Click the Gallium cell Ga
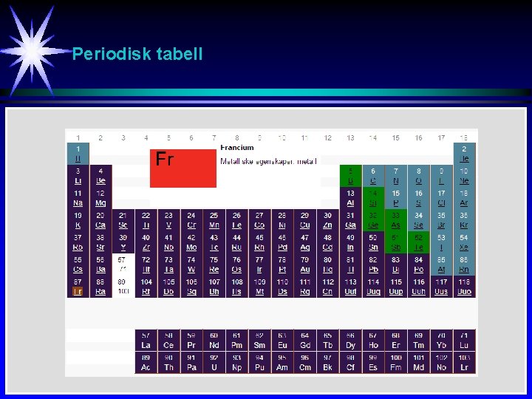This screenshot has width=532, height=399. point(350,220)
